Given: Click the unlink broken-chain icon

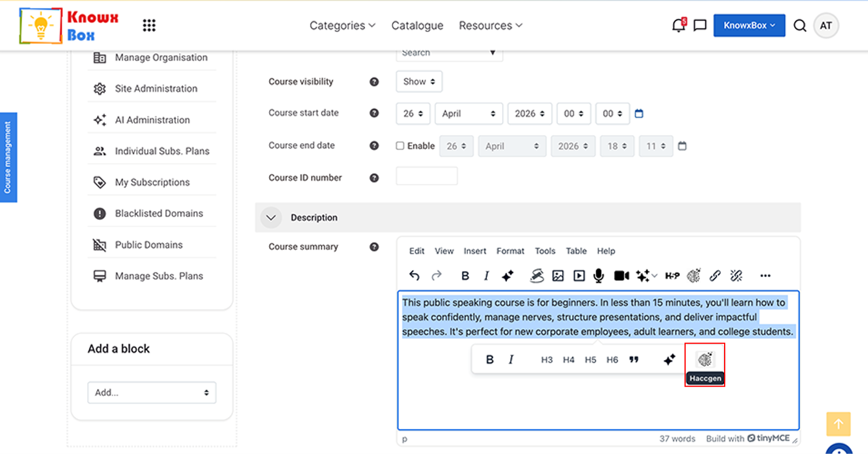Looking at the screenshot, I should click(736, 276).
